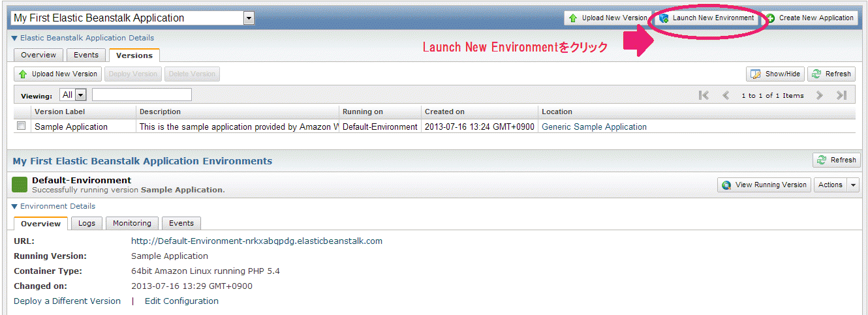Sort by the Running on column header
This screenshot has width=868, height=315.
(380, 112)
